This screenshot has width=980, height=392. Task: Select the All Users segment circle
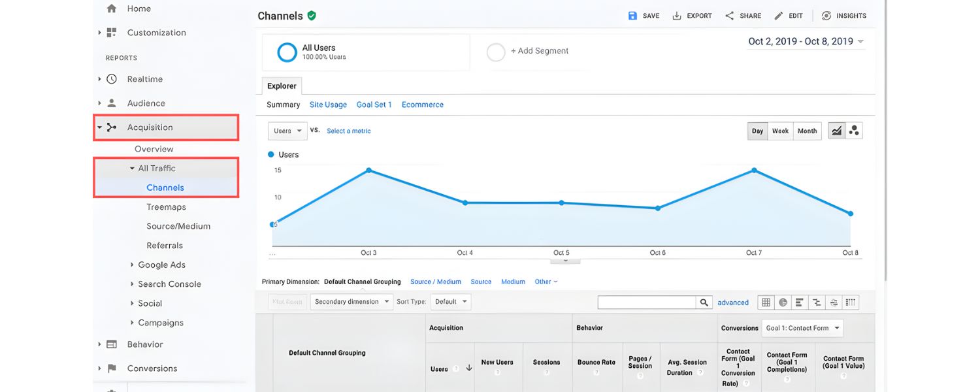(x=287, y=52)
